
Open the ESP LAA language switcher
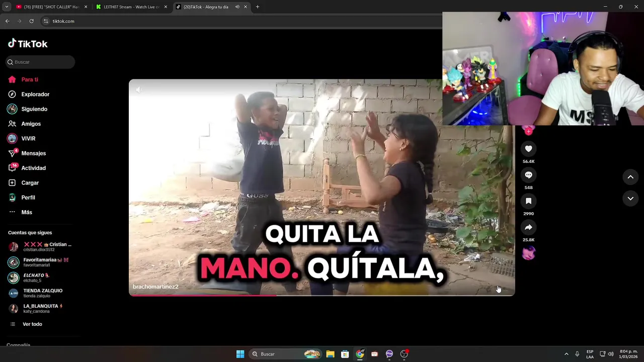tap(590, 354)
